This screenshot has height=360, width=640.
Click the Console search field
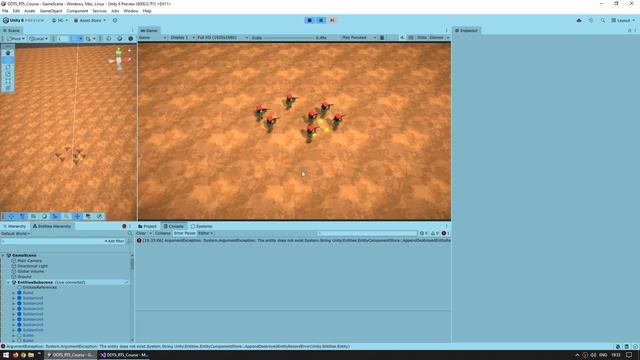coord(367,233)
